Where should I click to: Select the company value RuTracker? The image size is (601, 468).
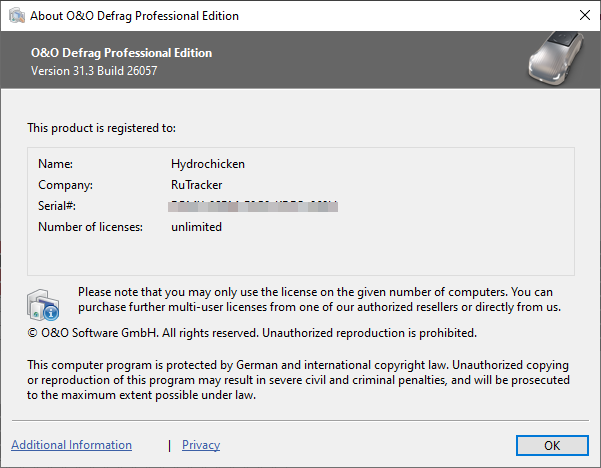[196, 185]
